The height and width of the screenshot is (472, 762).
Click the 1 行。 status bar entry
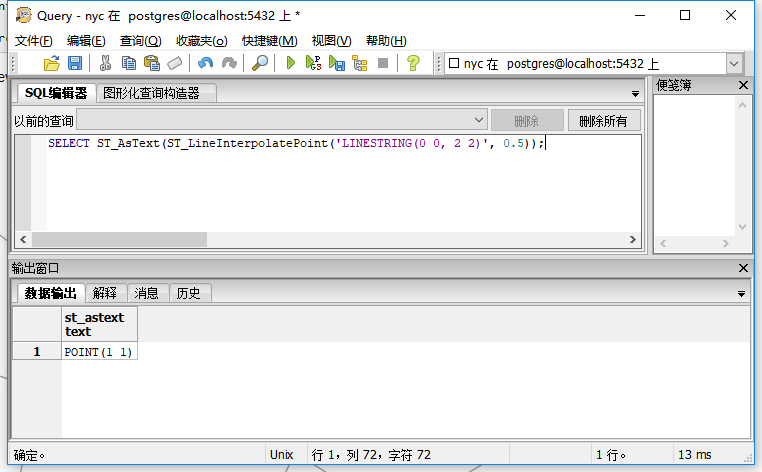(x=611, y=455)
